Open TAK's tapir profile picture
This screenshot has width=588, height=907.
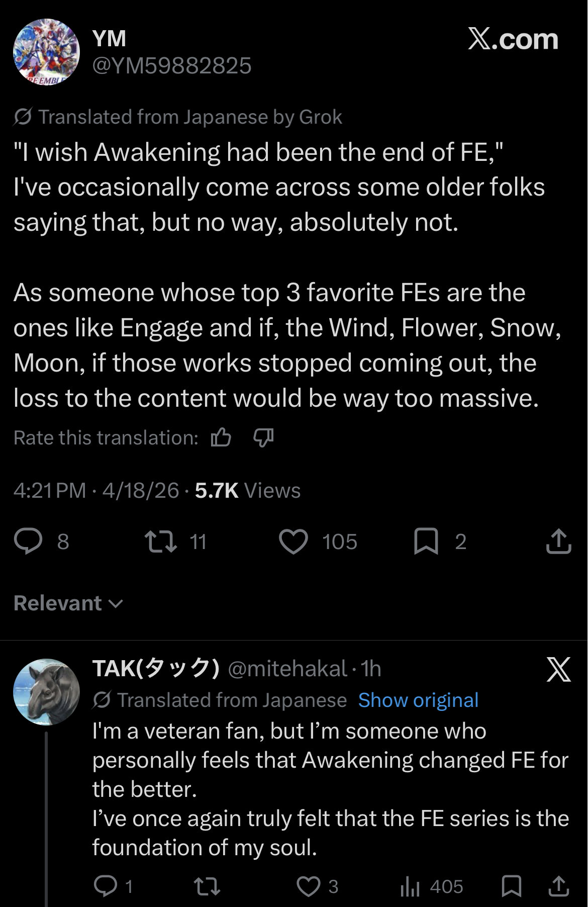[x=46, y=692]
